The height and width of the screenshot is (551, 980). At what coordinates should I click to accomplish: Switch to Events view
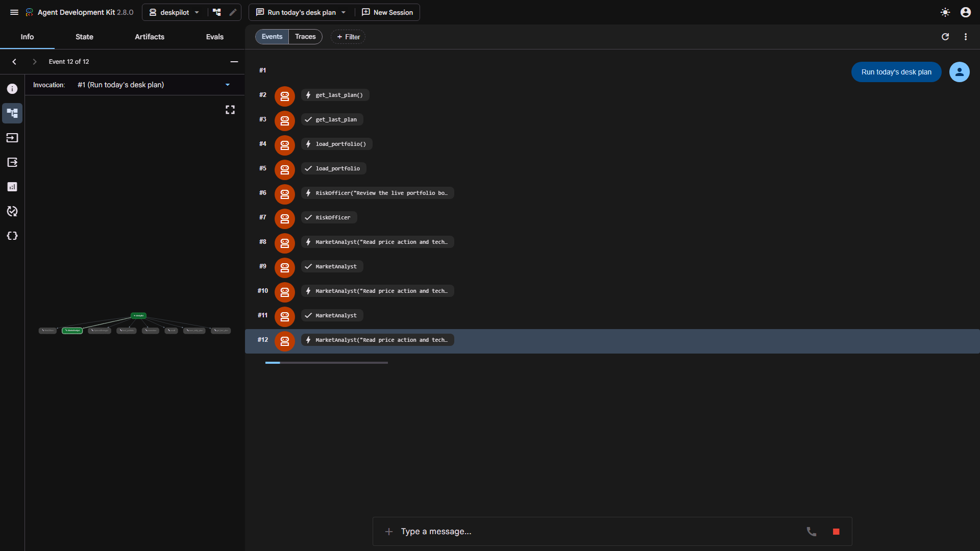(x=272, y=37)
